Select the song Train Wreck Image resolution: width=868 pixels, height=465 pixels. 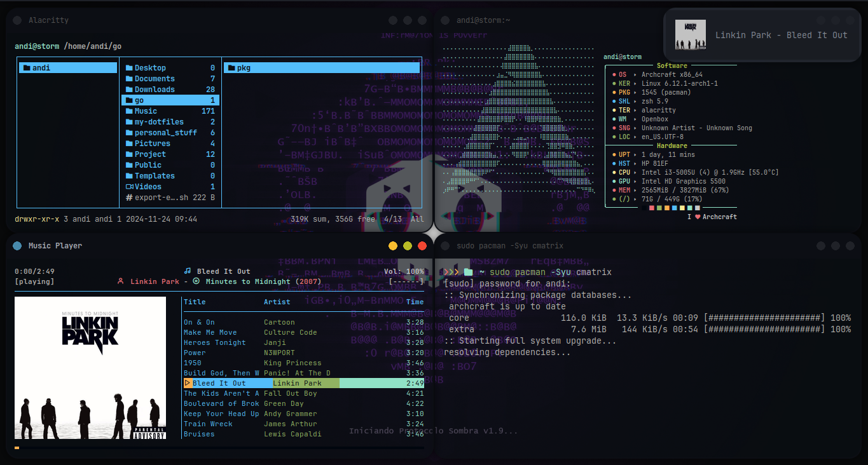[x=303, y=424]
